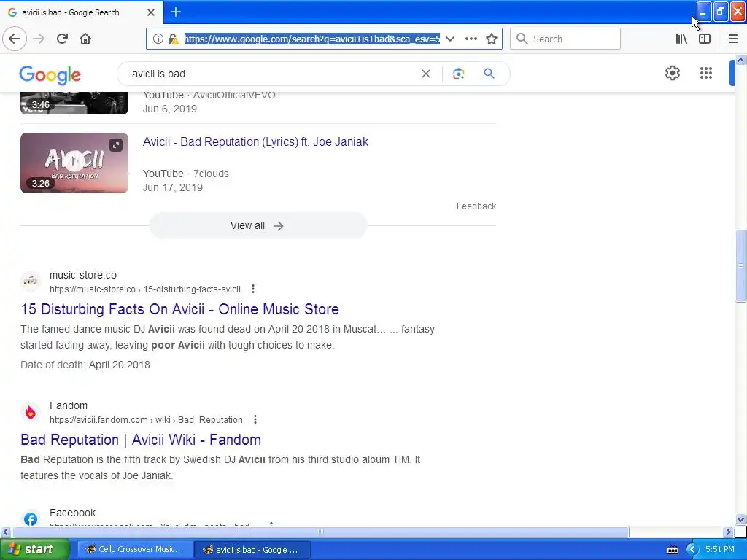Click the Google logo
This screenshot has width=747, height=560.
[x=50, y=75]
